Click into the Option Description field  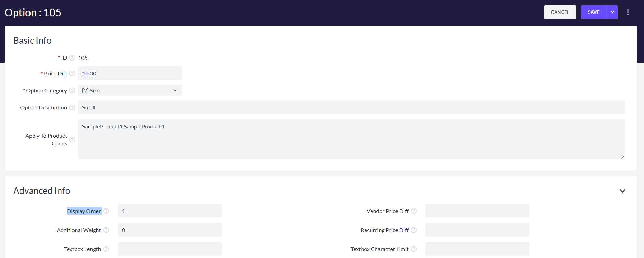pyautogui.click(x=351, y=107)
